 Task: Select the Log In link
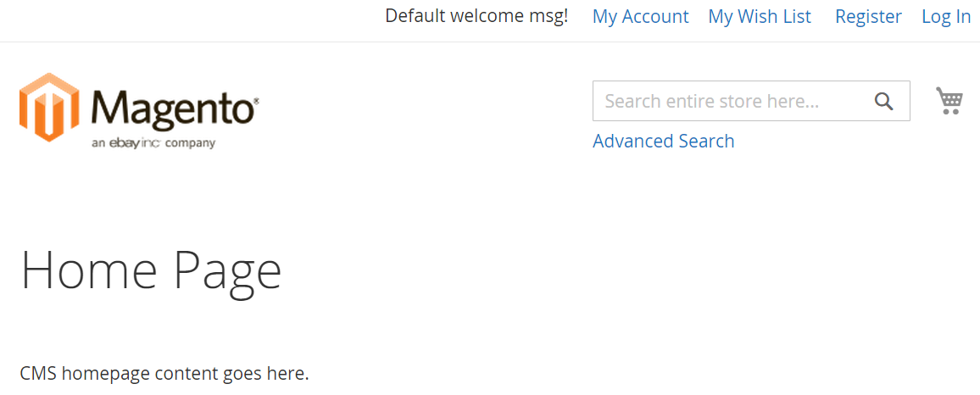[x=945, y=16]
